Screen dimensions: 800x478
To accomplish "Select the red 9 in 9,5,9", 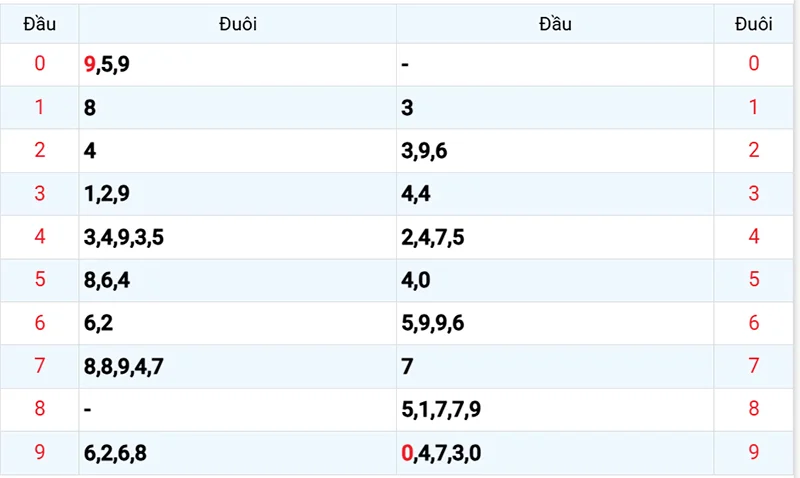I will tap(90, 64).
